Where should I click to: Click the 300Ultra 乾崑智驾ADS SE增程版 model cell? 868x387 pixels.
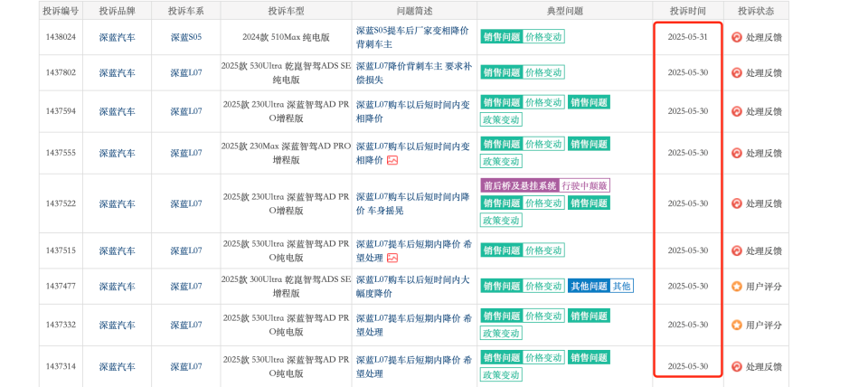click(287, 287)
